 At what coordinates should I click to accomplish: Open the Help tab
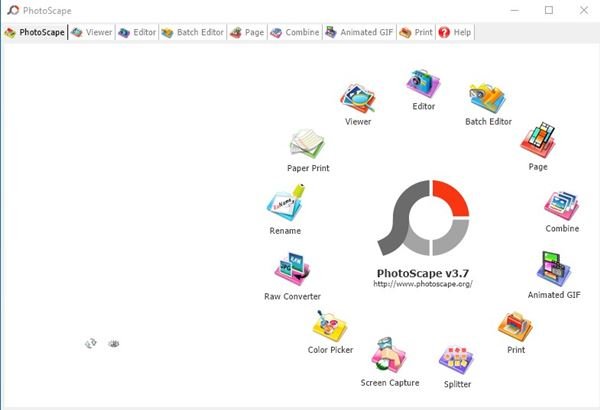click(456, 32)
